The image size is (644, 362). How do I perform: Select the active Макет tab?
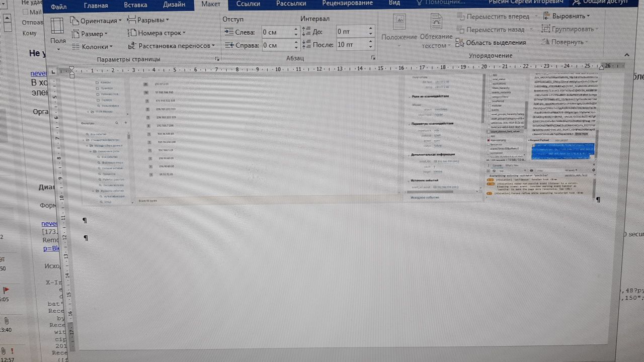coord(211,4)
